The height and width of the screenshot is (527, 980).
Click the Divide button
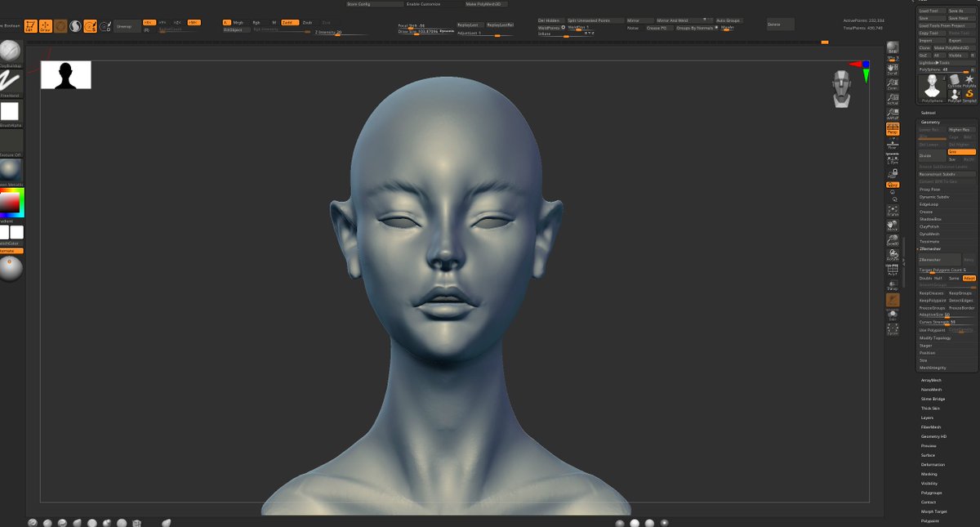point(932,155)
